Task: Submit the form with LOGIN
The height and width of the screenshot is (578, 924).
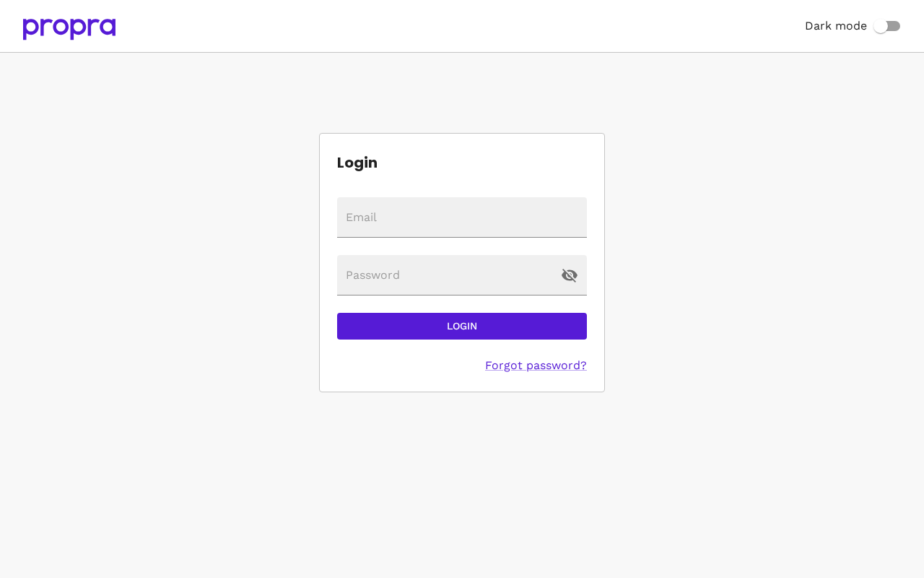Action: pyautogui.click(x=462, y=326)
